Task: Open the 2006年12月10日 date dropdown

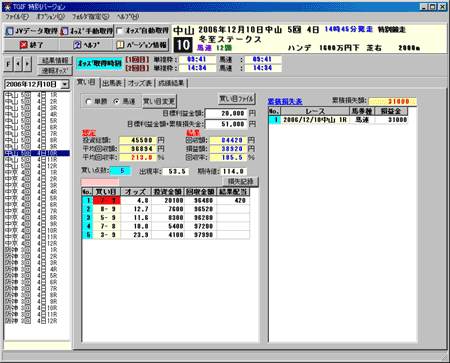Action: click(65, 84)
